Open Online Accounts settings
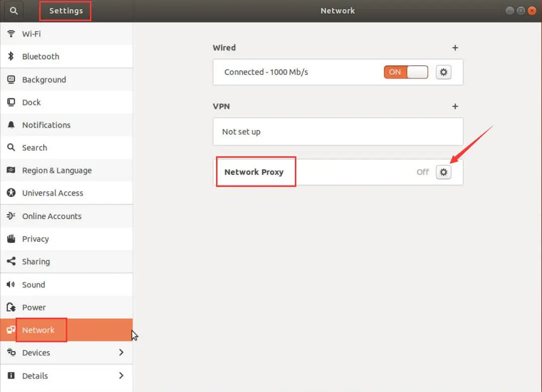Image resolution: width=542 pixels, height=392 pixels. 51,216
